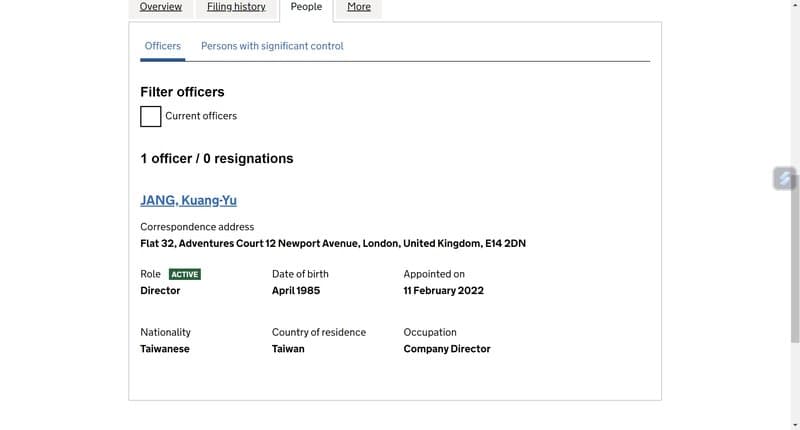The width and height of the screenshot is (800, 430).
Task: Click the scrollbar down arrow
Action: tap(795, 425)
